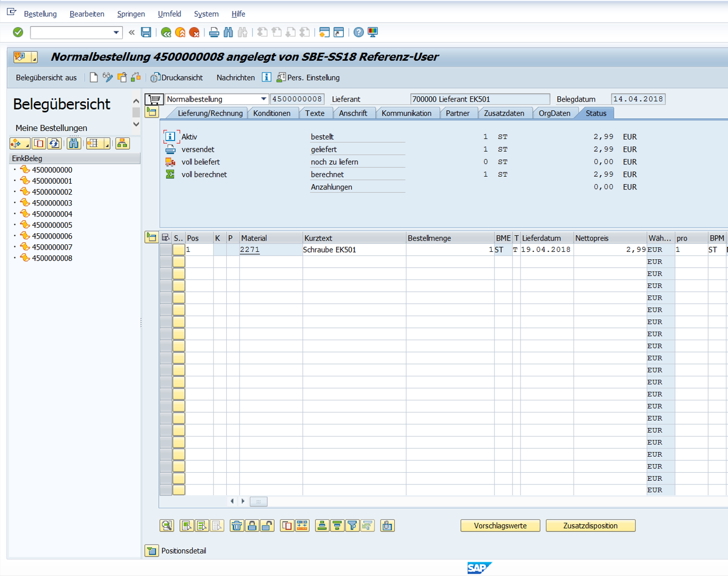
Task: Refresh the document overview list
Action: 54,143
